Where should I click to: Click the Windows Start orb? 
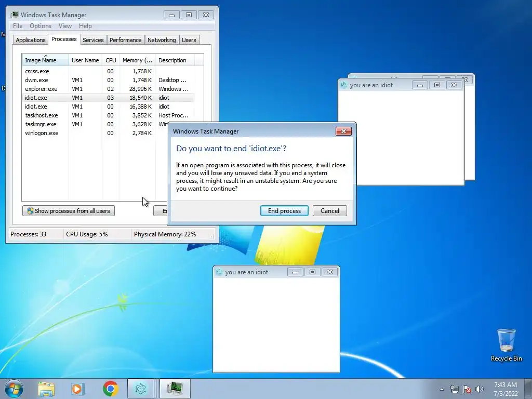tap(14, 389)
